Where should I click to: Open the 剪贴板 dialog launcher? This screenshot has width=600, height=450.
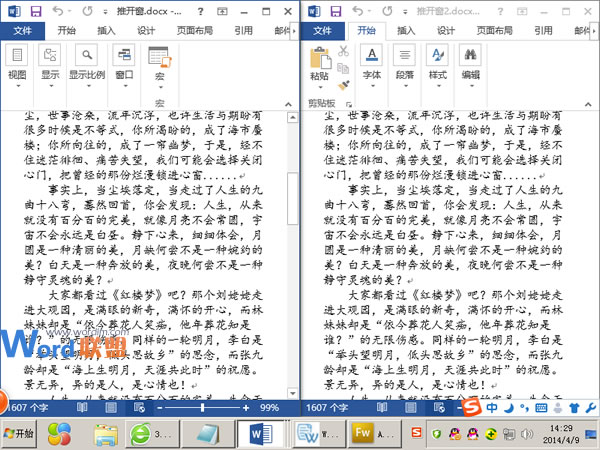[349, 104]
